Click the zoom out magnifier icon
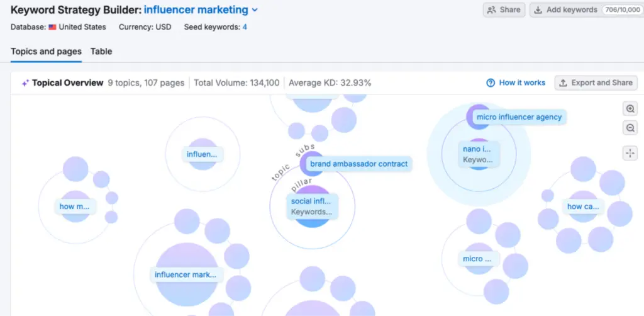The image size is (644, 316). point(630,128)
